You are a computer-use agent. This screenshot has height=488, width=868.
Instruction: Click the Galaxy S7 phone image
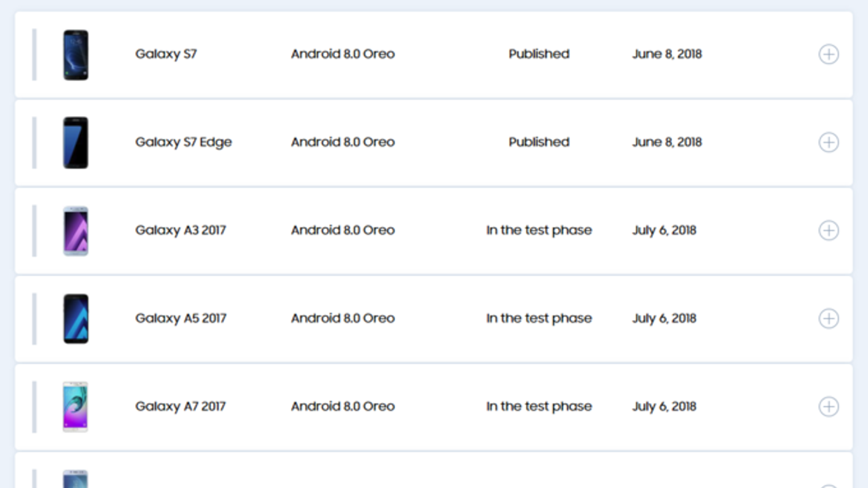(x=76, y=55)
